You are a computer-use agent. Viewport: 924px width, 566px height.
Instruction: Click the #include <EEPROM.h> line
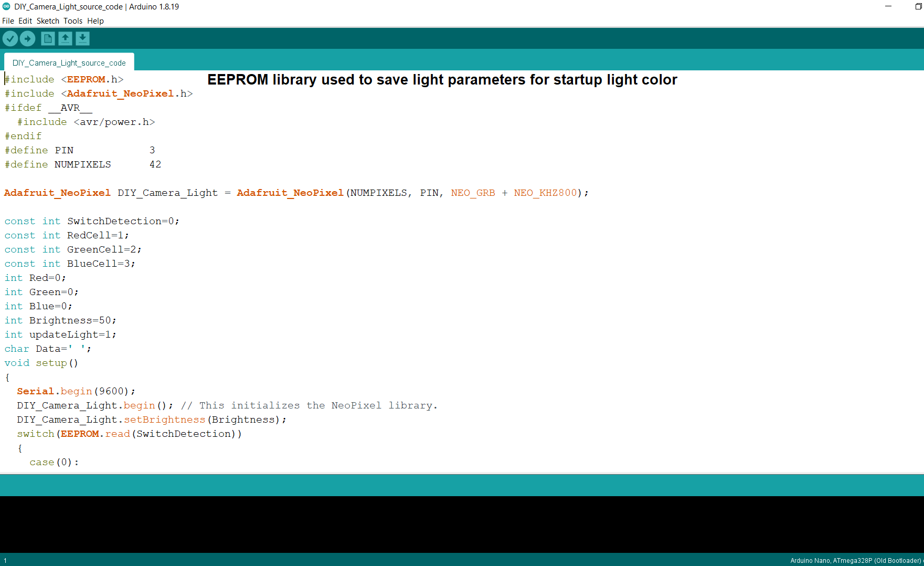[63, 79]
